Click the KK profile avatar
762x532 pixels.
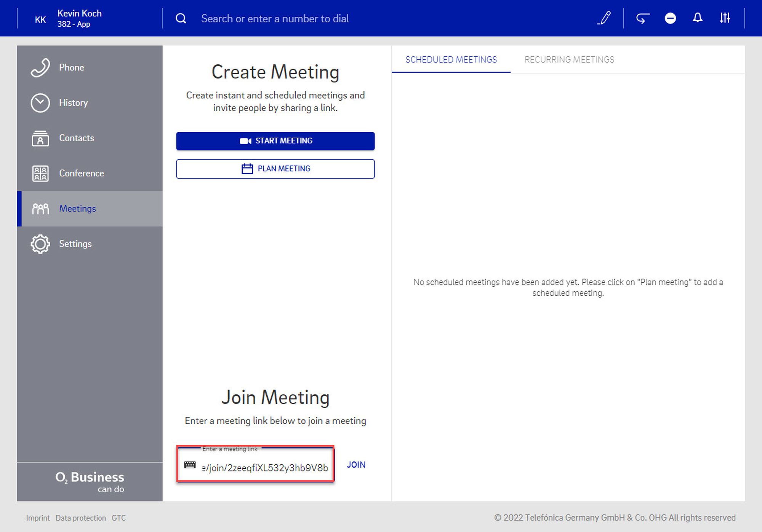[40, 19]
